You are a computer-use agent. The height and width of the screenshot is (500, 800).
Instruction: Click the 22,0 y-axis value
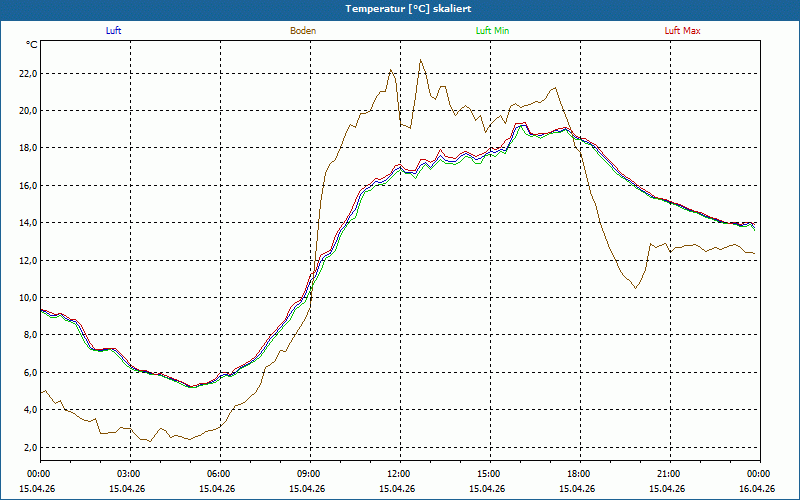click(x=29, y=73)
